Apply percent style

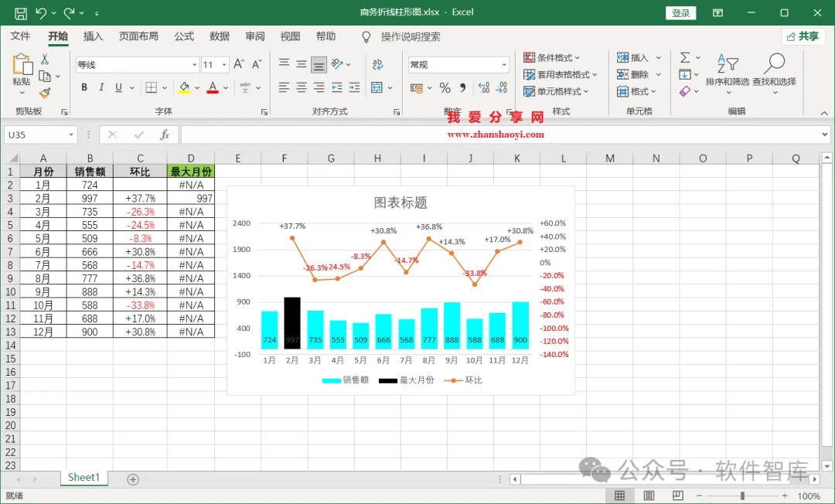click(445, 88)
